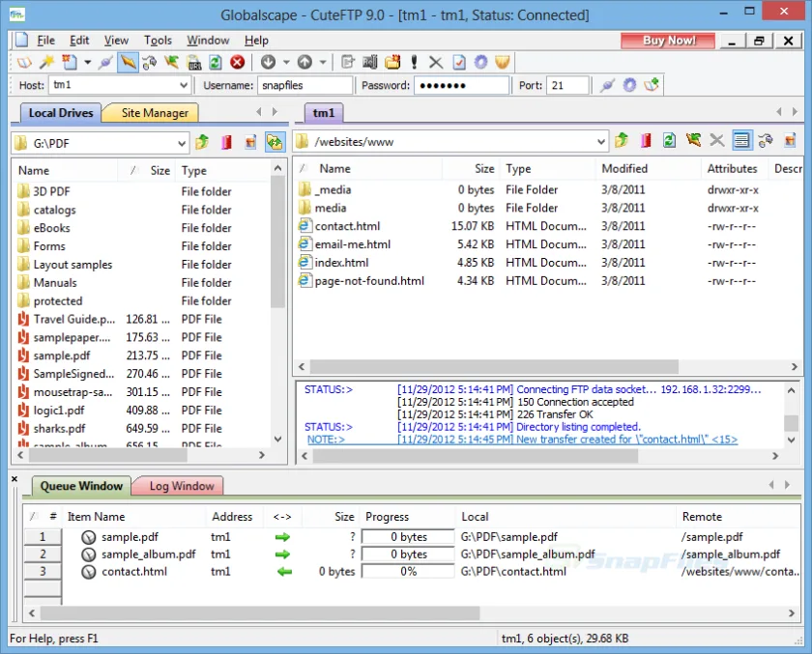Toggle the remote pane details list view button
The height and width of the screenshot is (654, 812).
741,140
